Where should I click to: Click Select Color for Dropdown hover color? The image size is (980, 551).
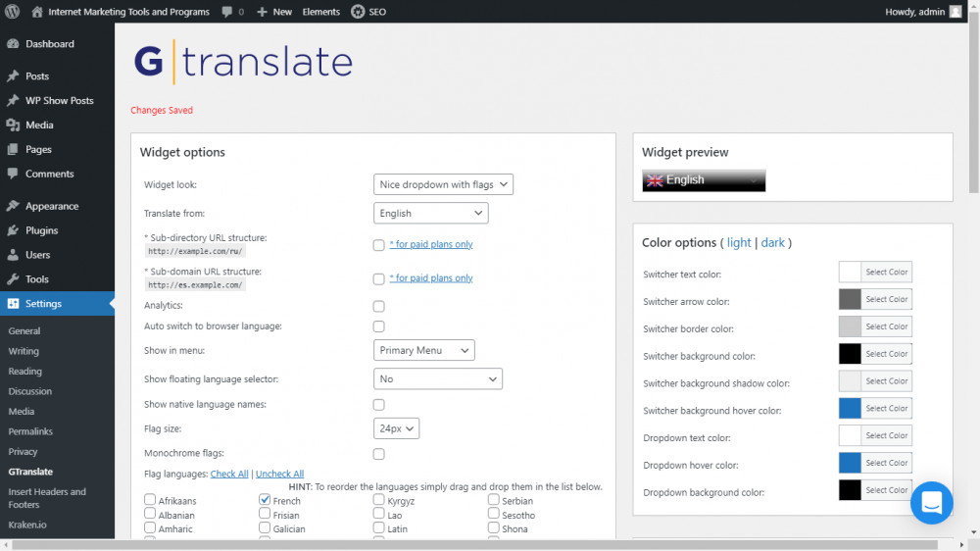pos(886,463)
